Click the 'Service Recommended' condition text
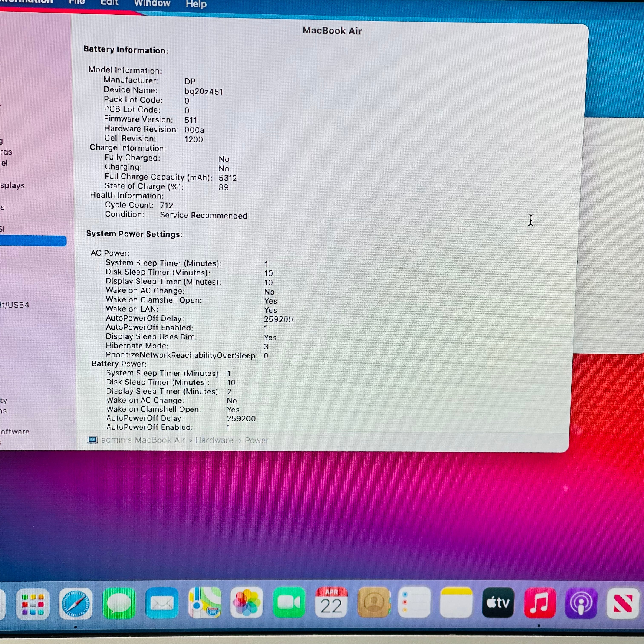644x644 pixels. (x=203, y=215)
